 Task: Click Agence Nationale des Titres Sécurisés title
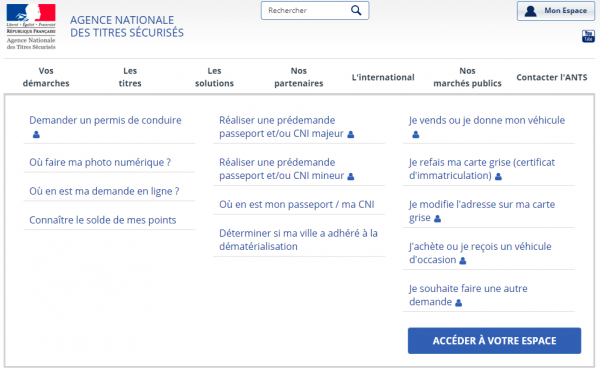[127, 26]
